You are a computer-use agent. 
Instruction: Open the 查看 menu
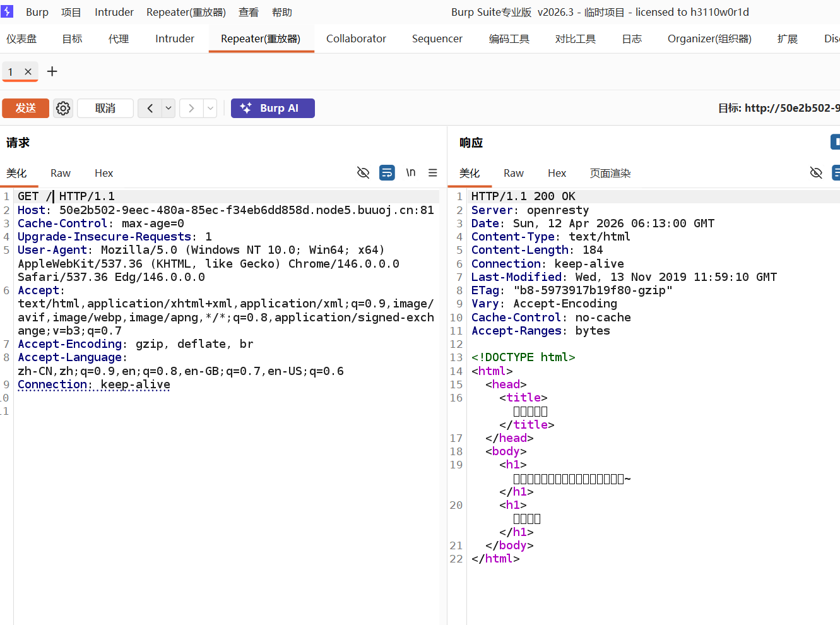[x=249, y=12]
